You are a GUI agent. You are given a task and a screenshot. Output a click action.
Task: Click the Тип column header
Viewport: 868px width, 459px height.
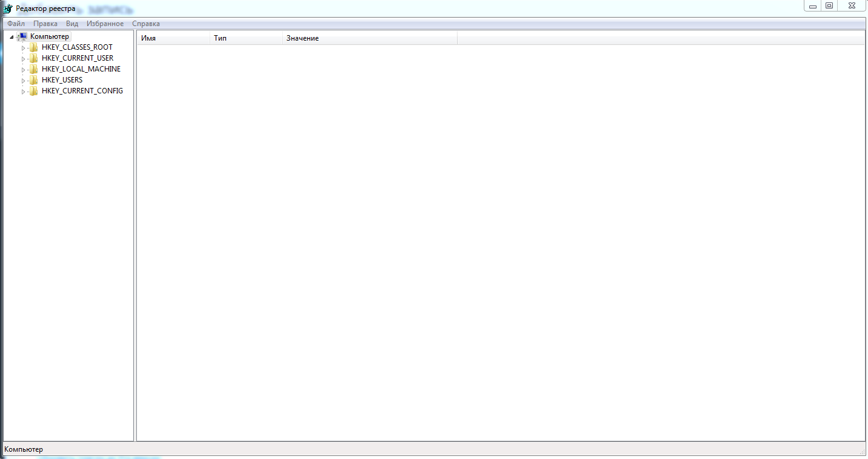click(245, 38)
